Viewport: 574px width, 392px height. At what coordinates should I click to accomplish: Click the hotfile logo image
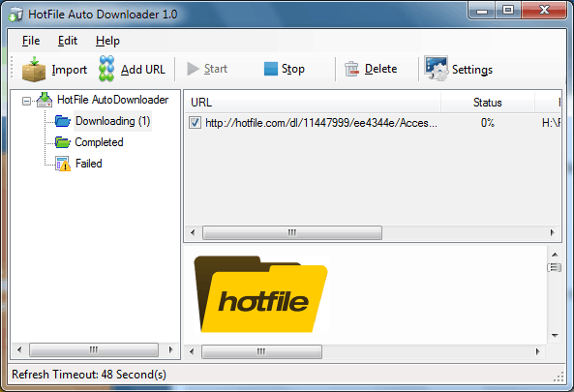click(x=260, y=294)
